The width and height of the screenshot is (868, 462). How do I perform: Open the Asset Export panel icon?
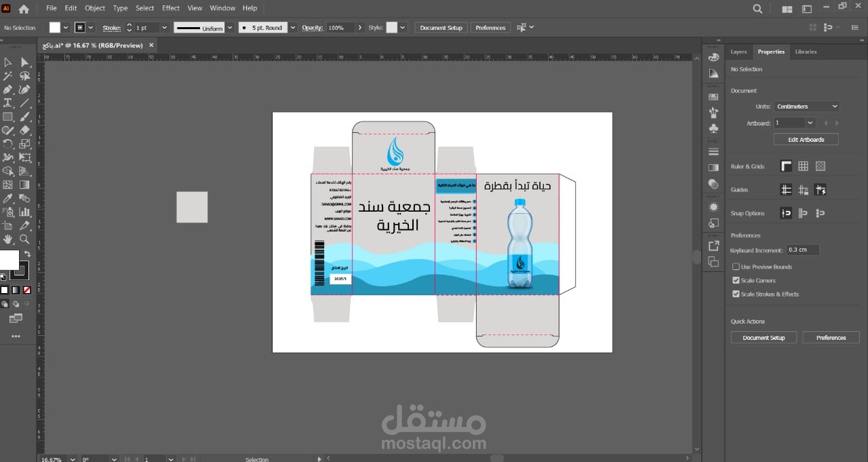pos(713,246)
